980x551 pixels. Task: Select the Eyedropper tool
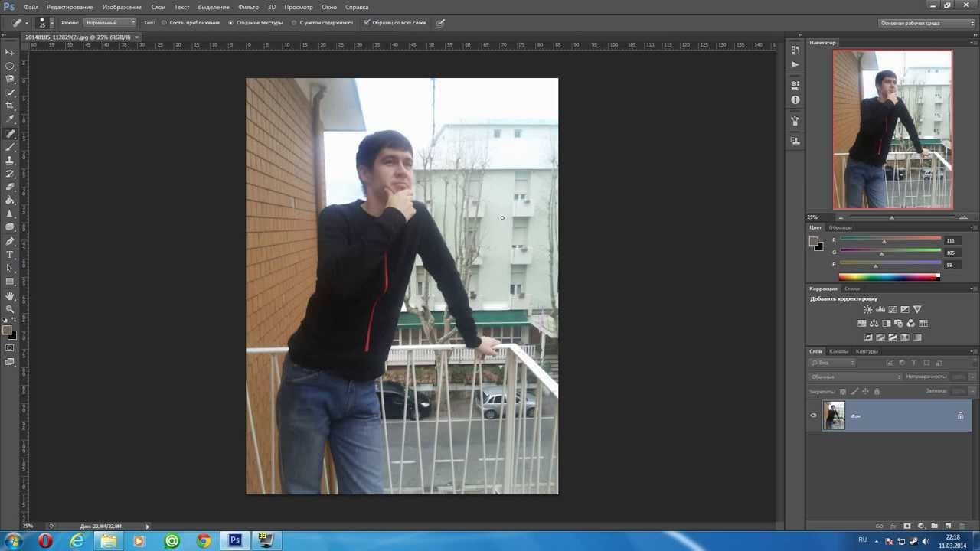10,119
